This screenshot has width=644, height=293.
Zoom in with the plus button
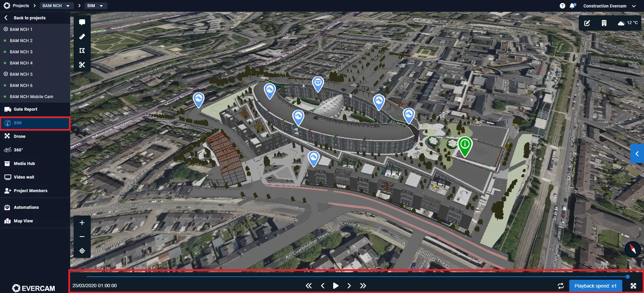[82, 223]
